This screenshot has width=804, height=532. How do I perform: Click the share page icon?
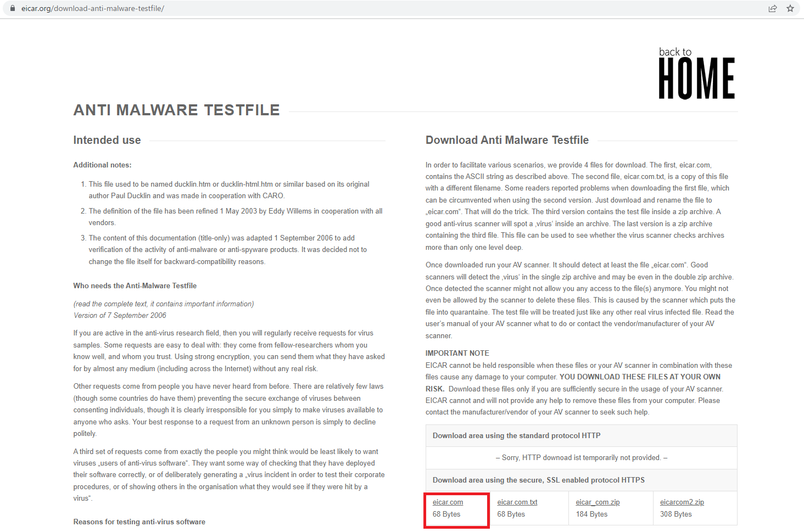[773, 8]
